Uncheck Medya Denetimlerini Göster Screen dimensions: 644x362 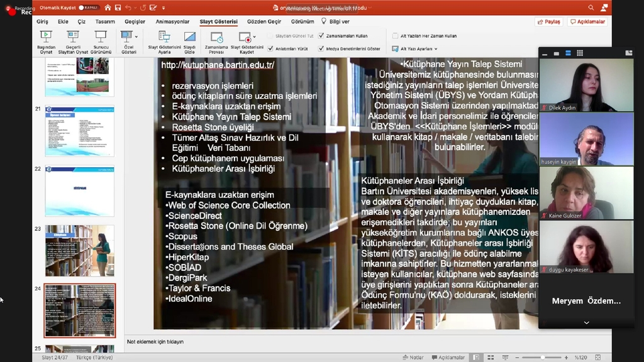click(321, 48)
